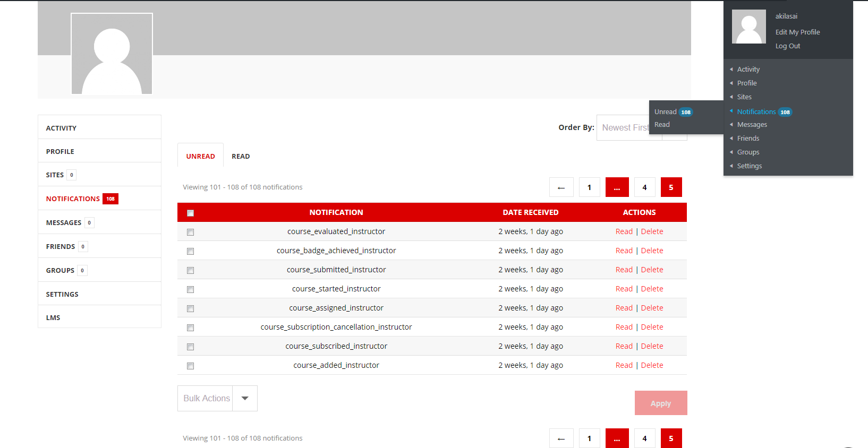
Task: Mark course_subscribed_instructor as Read
Action: pos(624,346)
